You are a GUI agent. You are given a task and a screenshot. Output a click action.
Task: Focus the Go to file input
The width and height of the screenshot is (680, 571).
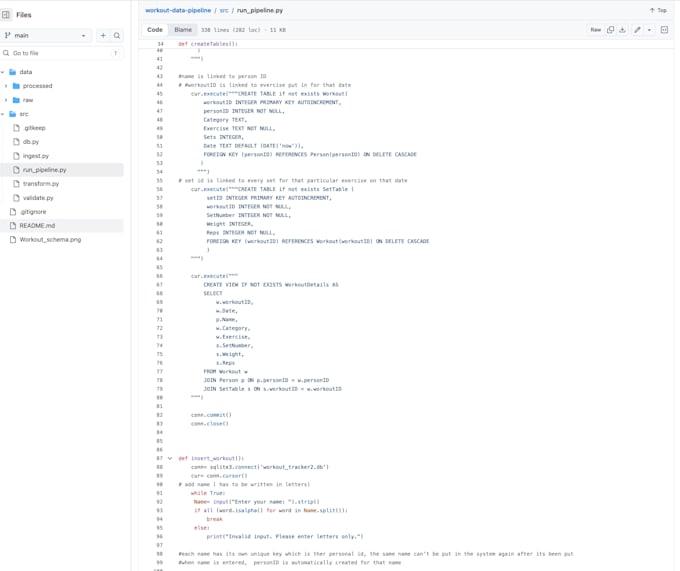tap(62, 53)
